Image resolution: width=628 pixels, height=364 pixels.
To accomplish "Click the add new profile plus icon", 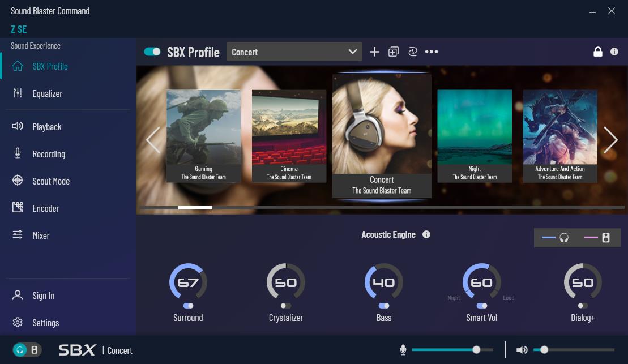I will (374, 52).
